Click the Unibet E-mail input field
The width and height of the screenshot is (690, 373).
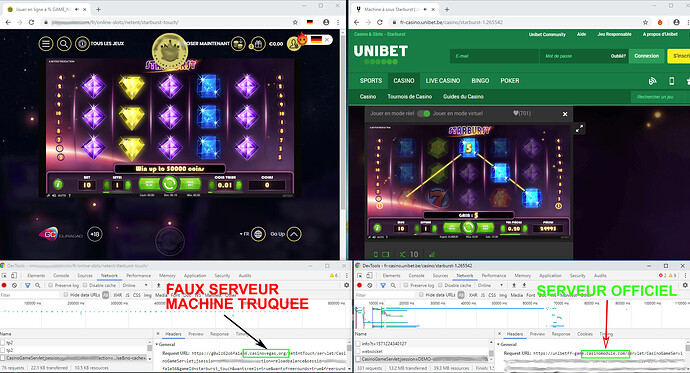point(494,56)
